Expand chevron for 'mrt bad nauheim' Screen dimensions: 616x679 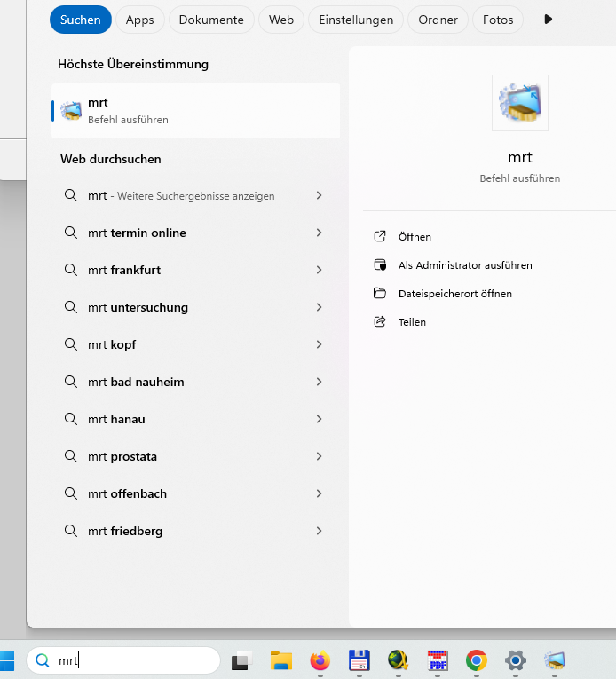320,382
